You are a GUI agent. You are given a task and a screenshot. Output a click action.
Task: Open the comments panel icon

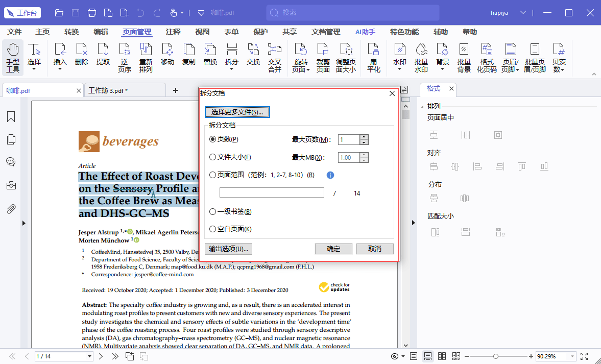[11, 162]
